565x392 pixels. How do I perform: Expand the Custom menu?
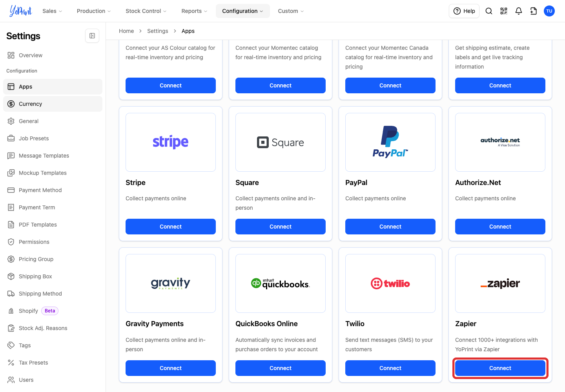(x=291, y=11)
